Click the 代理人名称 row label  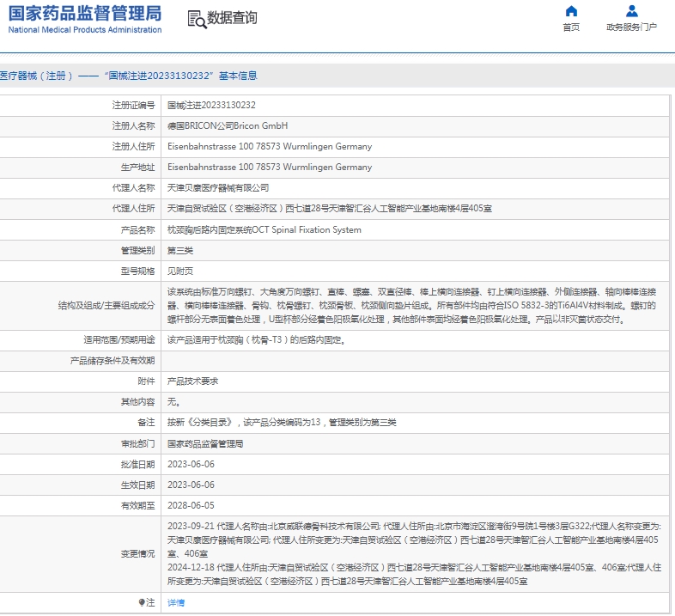(133, 188)
